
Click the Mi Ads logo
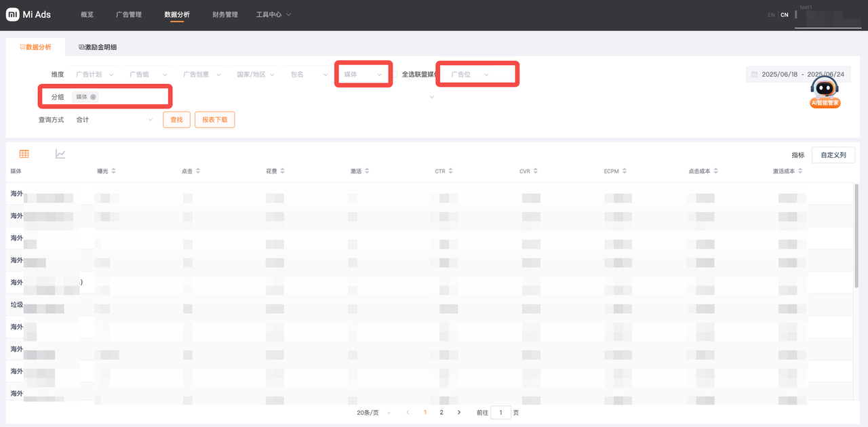pos(28,14)
